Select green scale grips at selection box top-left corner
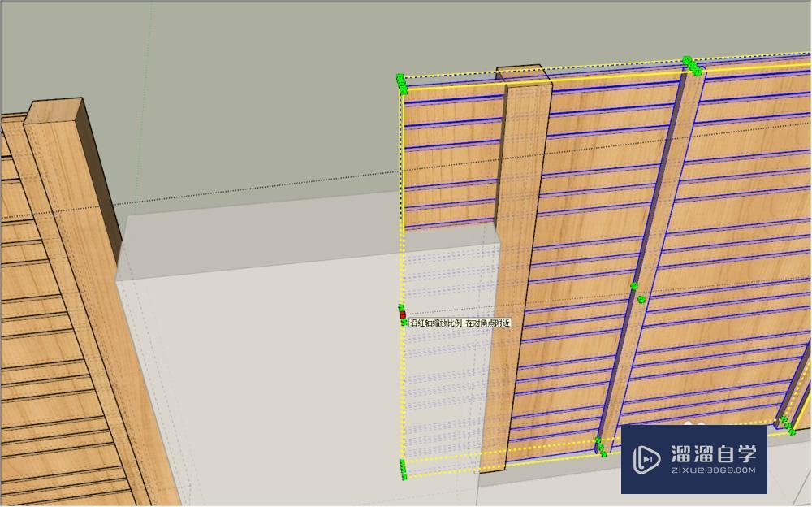Screen dimensions: 812x507 point(402,84)
